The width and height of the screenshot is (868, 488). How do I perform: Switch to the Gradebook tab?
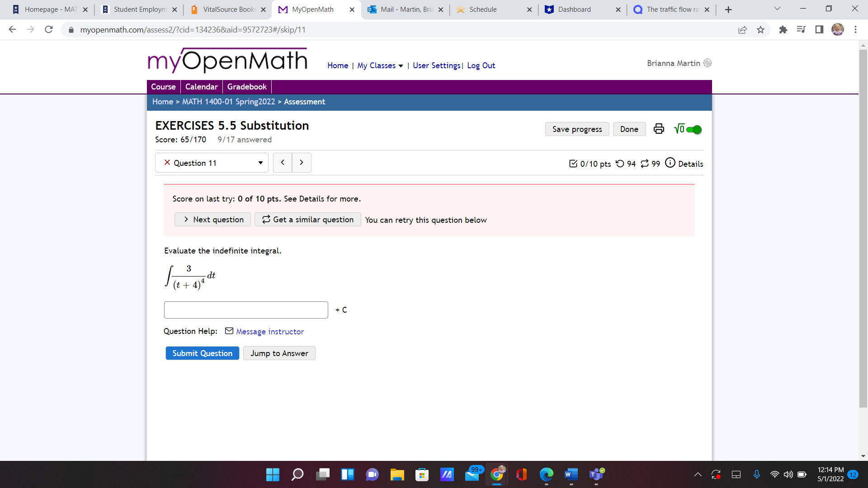pos(247,87)
